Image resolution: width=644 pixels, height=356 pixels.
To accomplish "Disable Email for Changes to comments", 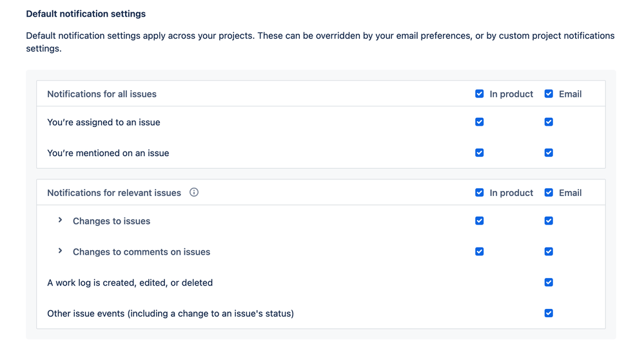I will point(549,252).
